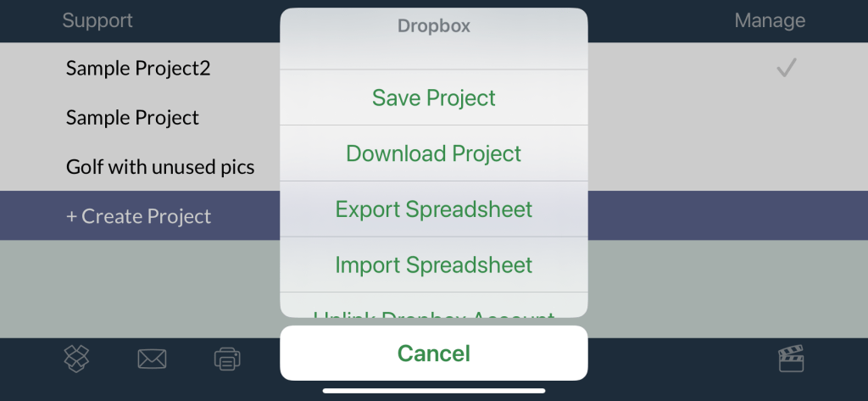The width and height of the screenshot is (868, 401).
Task: Open the Support link
Action: coord(97,20)
